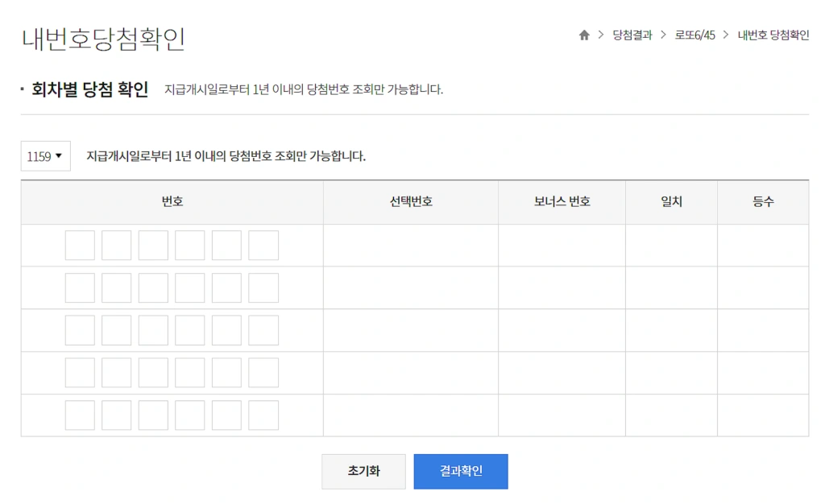Click the last input box in the fifth row
Viewport: 825px width, 504px height.
point(263,415)
